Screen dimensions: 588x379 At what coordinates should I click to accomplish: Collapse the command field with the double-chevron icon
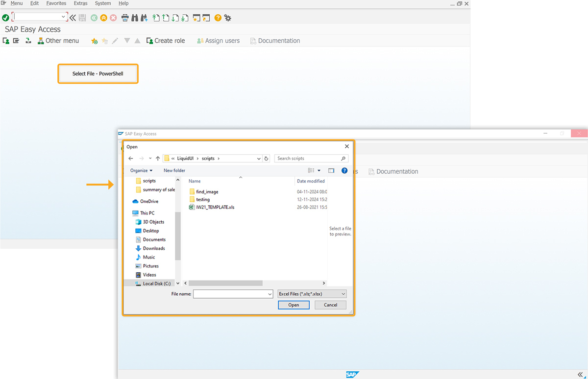(x=73, y=18)
